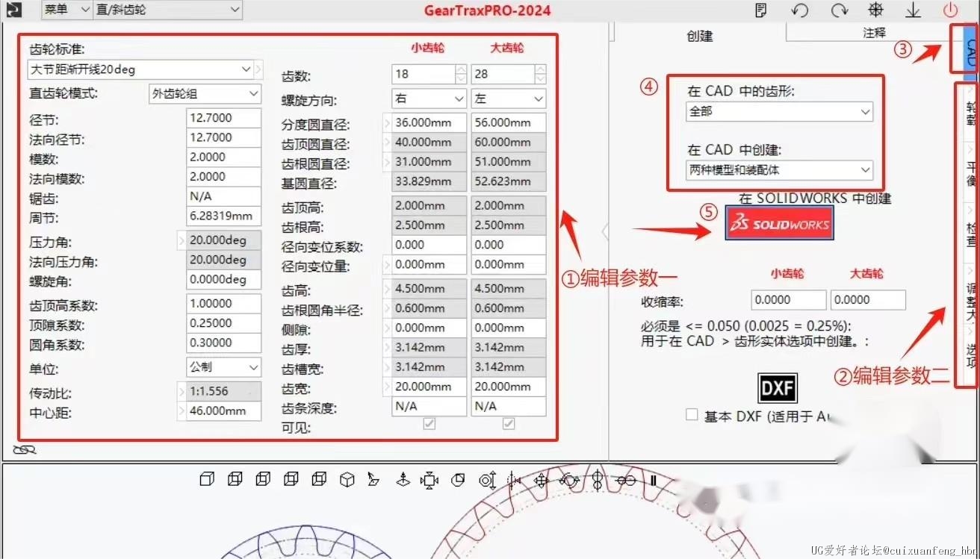Click the SOLIDWORKS create button
980x559 pixels.
click(779, 224)
